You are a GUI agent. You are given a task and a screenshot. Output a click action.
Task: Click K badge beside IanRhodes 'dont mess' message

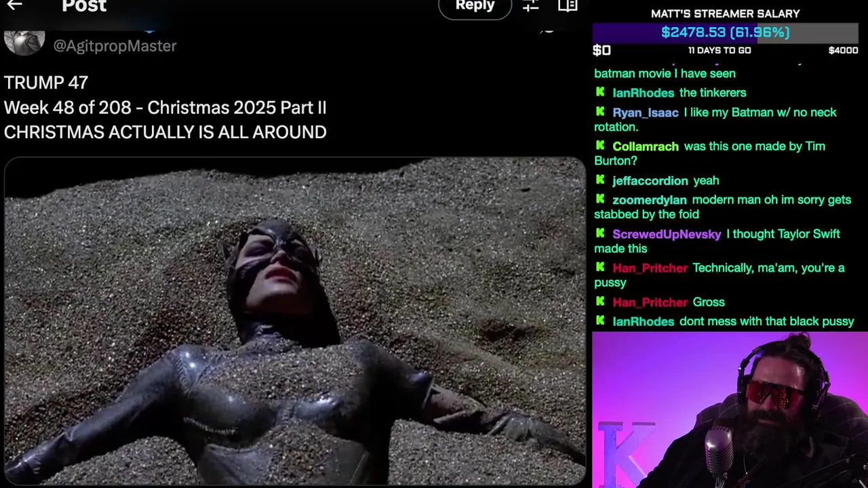pos(600,321)
